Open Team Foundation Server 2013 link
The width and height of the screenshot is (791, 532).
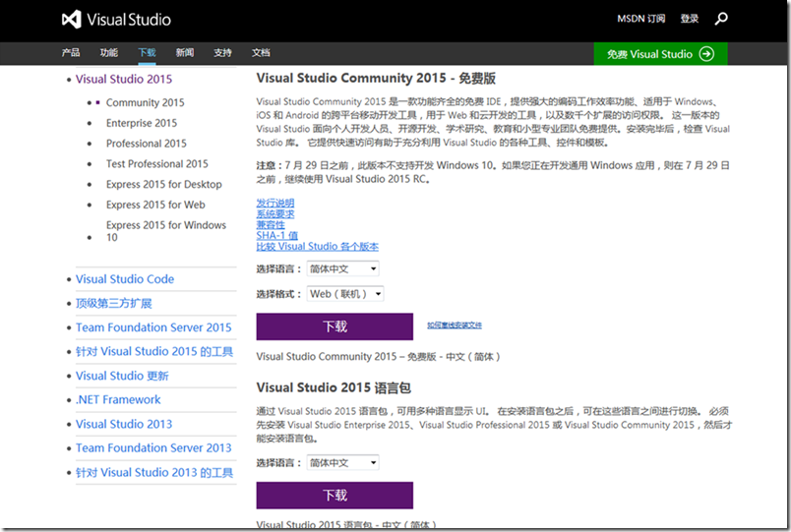coord(153,447)
